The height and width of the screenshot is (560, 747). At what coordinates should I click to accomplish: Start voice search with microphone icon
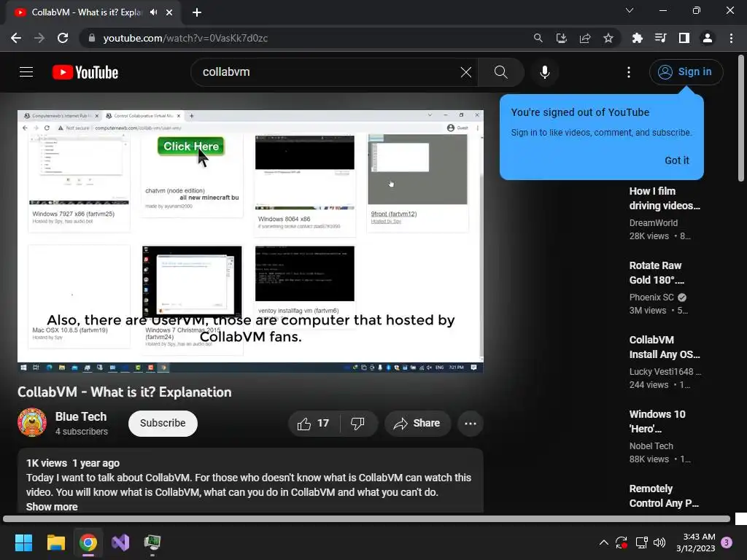pyautogui.click(x=544, y=72)
